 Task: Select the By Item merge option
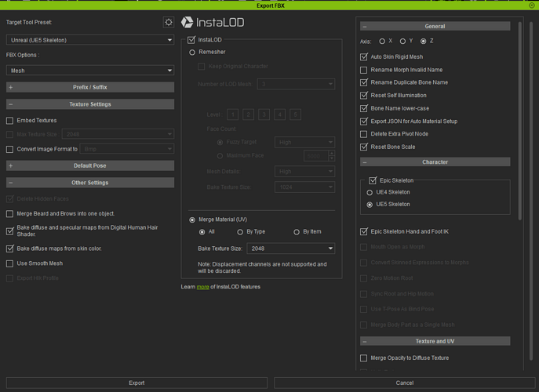[x=297, y=232]
